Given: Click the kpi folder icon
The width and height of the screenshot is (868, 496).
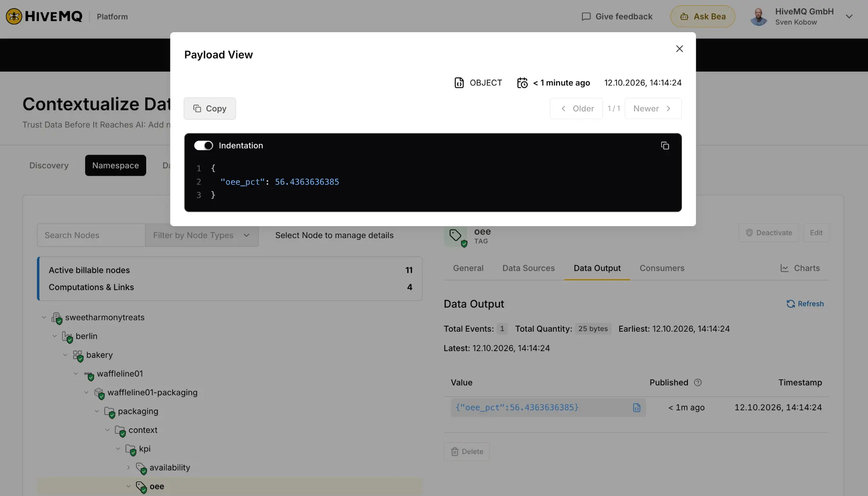Looking at the screenshot, I should click(x=131, y=449).
